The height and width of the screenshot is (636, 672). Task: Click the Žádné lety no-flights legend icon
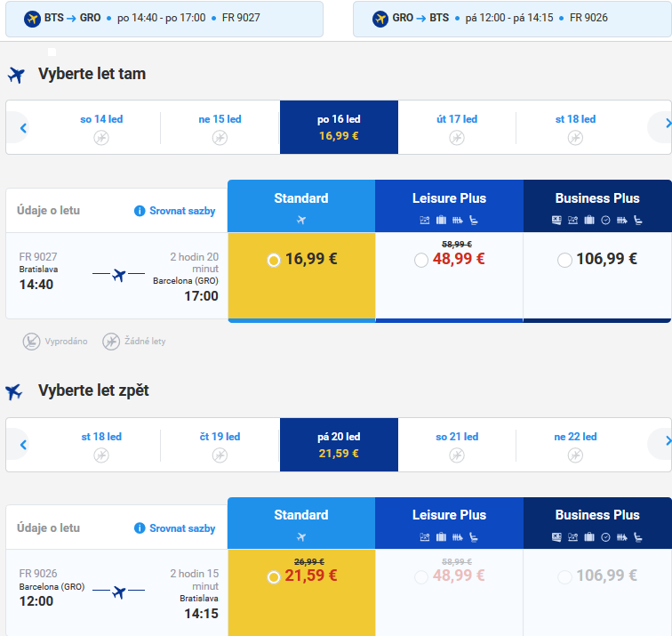[111, 342]
